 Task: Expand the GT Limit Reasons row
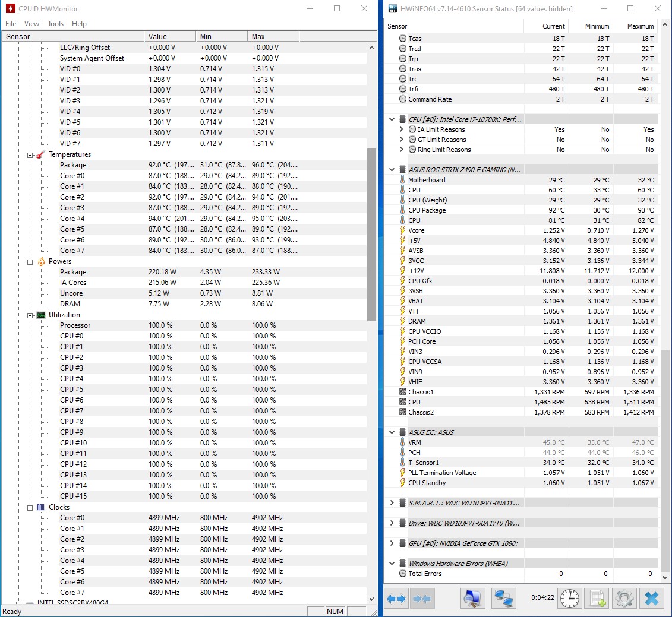click(x=401, y=139)
